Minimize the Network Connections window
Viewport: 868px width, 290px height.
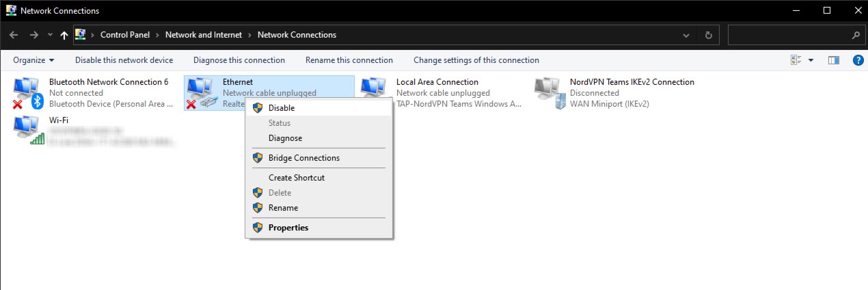click(x=796, y=10)
